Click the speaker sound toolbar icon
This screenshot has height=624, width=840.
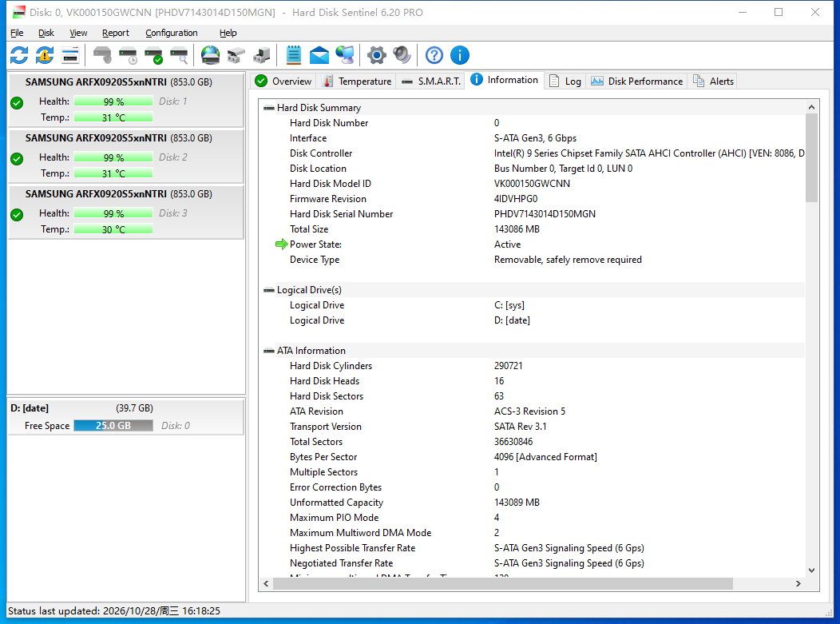click(402, 54)
